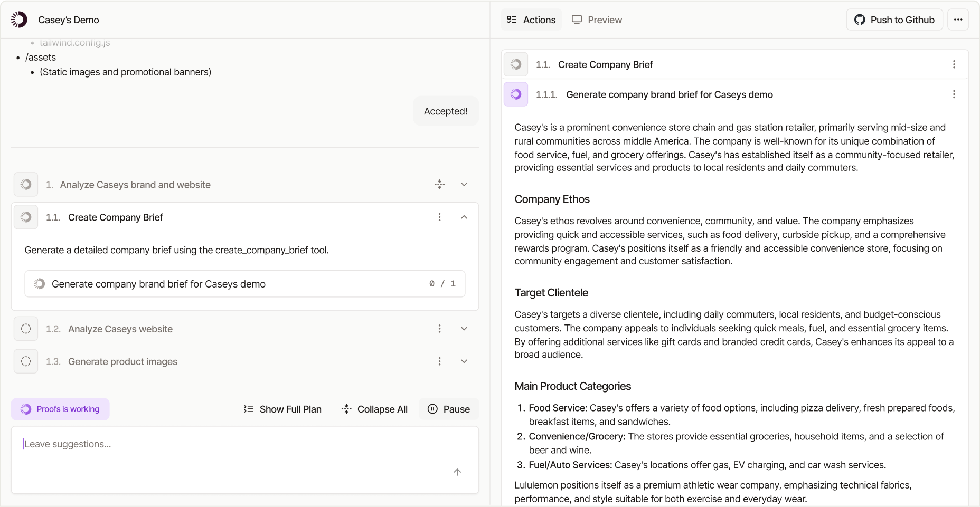The height and width of the screenshot is (507, 980).
Task: Click Push to Github button
Action: pos(894,20)
